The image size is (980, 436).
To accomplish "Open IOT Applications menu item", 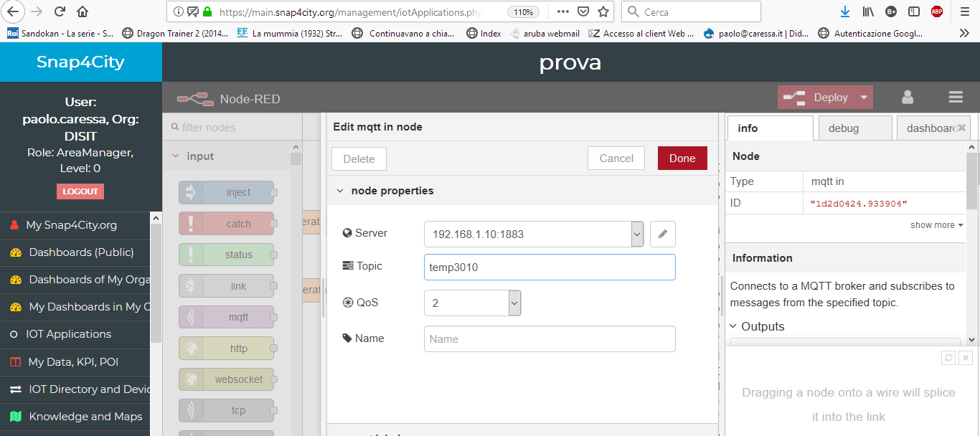I will point(75,334).
